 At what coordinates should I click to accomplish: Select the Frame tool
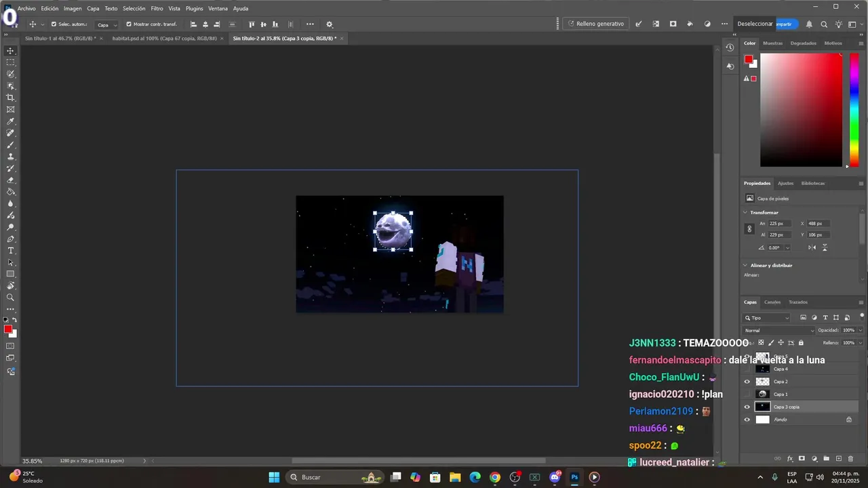[10, 109]
